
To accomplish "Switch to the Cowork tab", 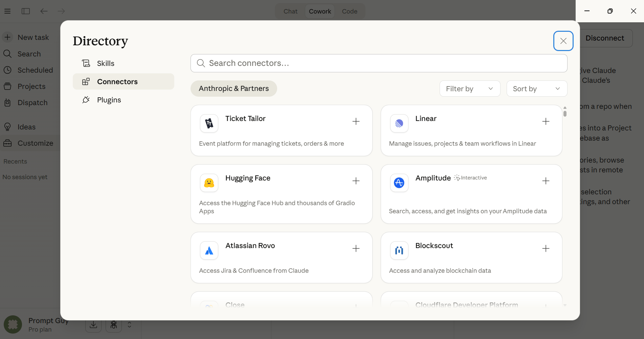I will pos(320,11).
